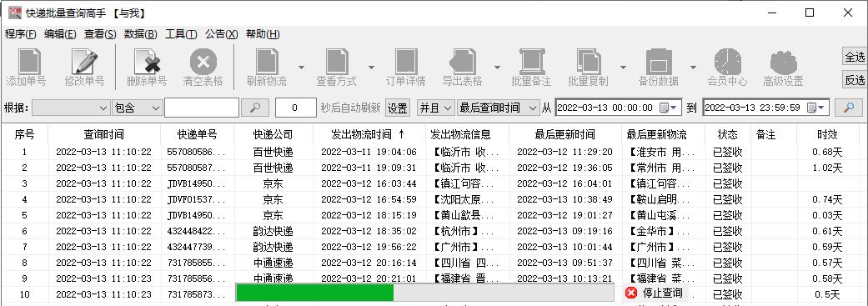Open the 编辑(E) menu

coord(60,33)
